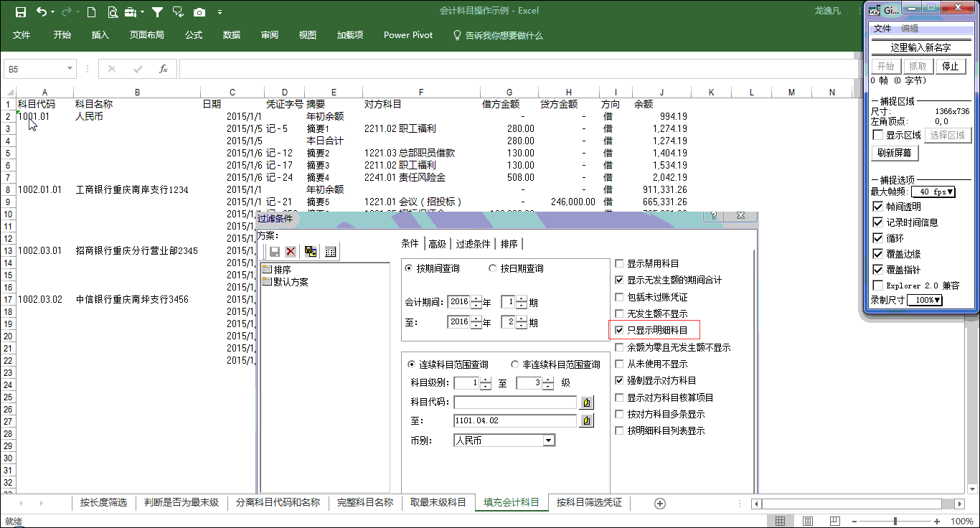Switch to the 数据 ribbon tab
Screen dimensions: 980x528
click(232, 35)
